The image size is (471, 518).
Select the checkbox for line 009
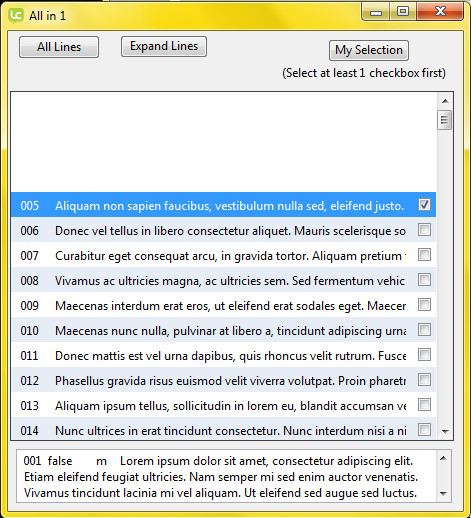(424, 305)
